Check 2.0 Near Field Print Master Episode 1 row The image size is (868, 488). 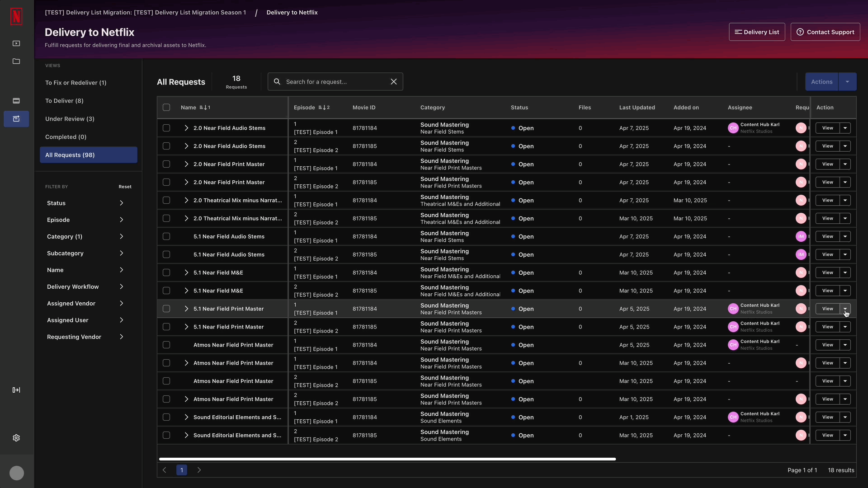166,164
